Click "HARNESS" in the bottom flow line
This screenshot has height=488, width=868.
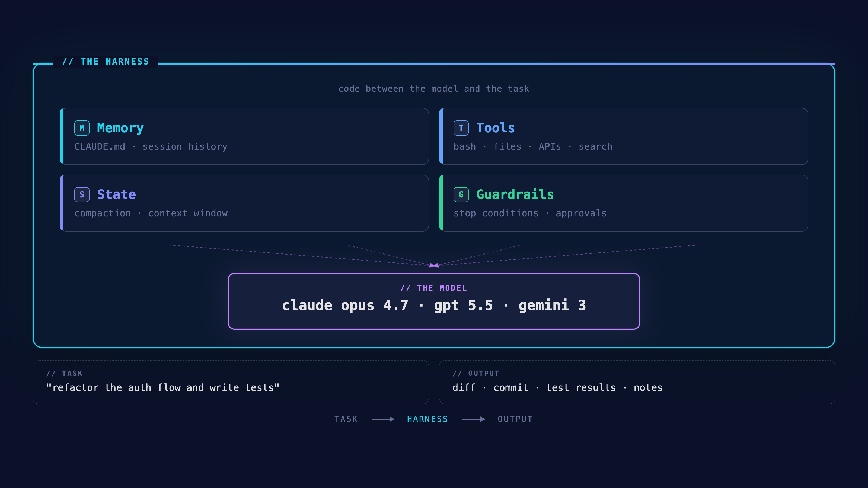point(427,419)
